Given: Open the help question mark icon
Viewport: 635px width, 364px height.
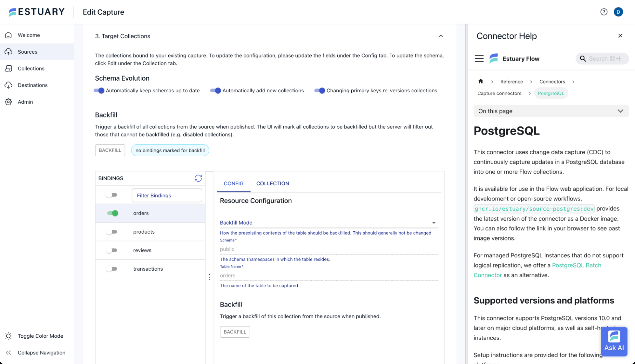Looking at the screenshot, I should 604,12.
